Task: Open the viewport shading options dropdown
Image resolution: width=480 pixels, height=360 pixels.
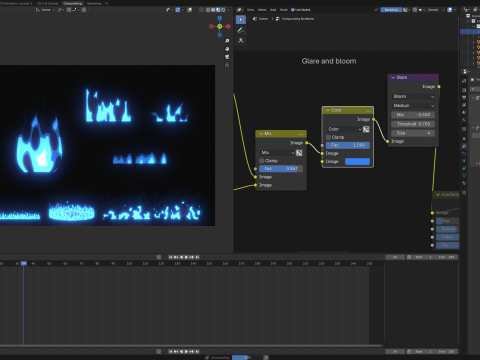Action: click(228, 10)
